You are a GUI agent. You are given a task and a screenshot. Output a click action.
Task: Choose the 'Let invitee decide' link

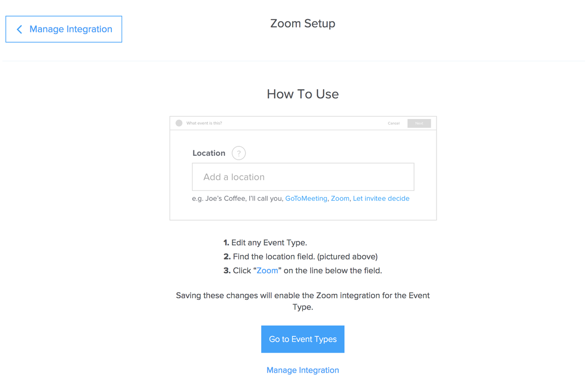coord(381,198)
